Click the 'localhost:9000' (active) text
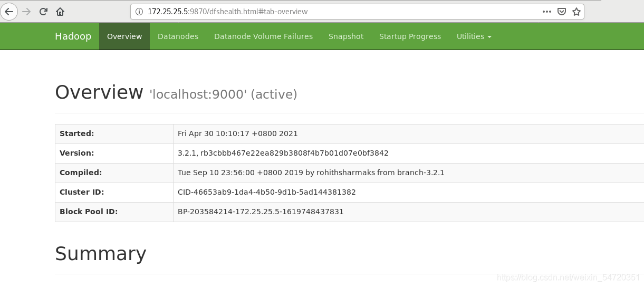 pos(224,94)
